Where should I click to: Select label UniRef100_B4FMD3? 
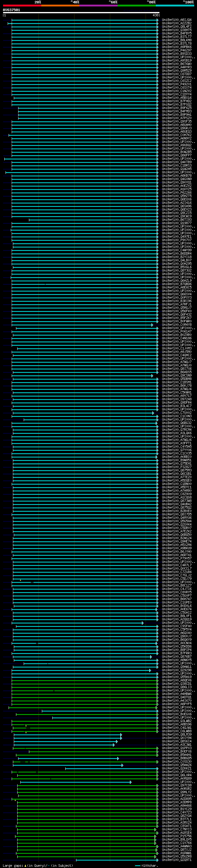pyautogui.click(x=176, y=111)
